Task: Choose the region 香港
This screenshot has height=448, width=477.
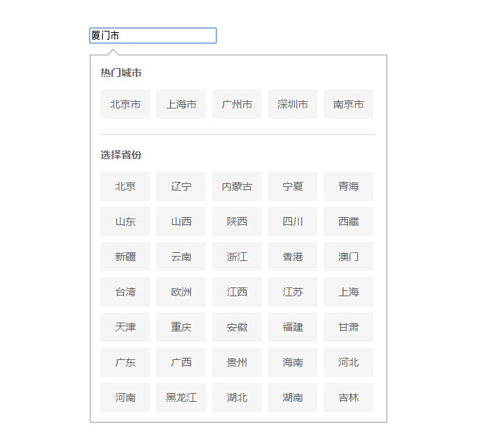Action: [x=293, y=257]
